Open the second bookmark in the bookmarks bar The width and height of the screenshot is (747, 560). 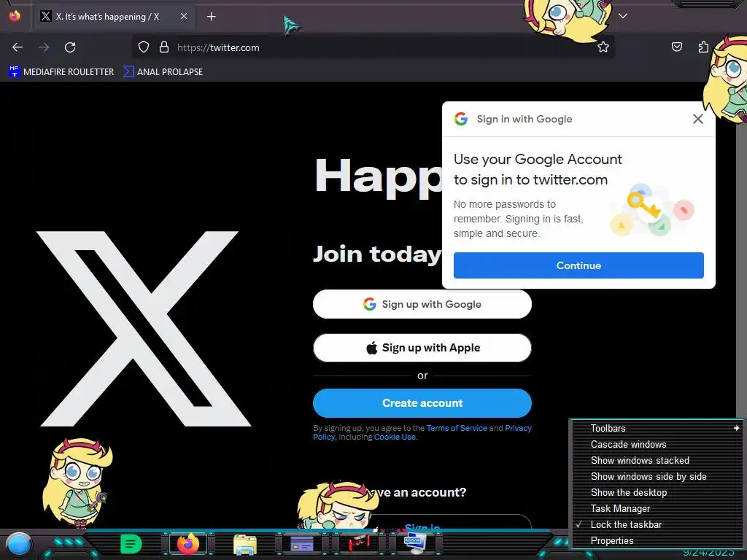[163, 72]
